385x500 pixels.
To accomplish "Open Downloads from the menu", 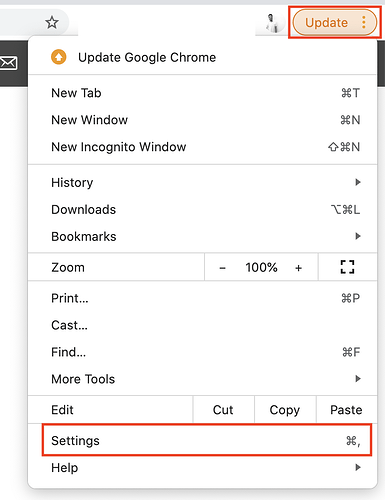I will (x=202, y=209).
